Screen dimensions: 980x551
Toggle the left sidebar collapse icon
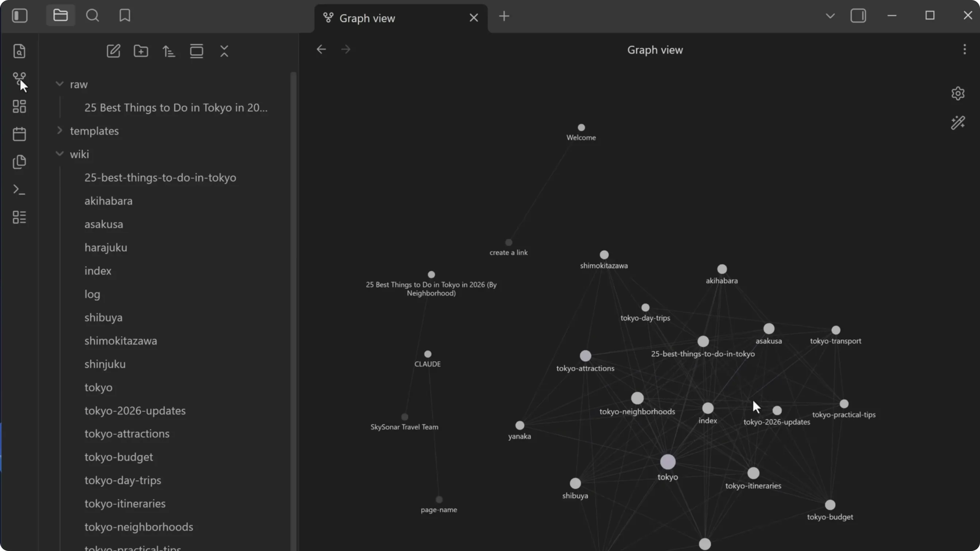coord(19,16)
